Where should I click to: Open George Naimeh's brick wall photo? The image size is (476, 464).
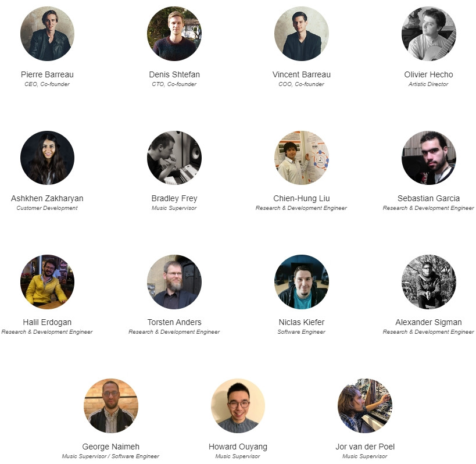(x=111, y=406)
